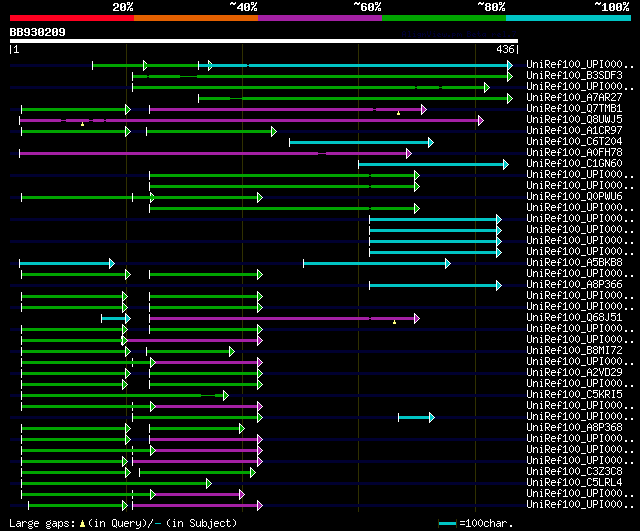This screenshot has height=531, width=640.
Task: Click the yellow gap marker in Q7TMB1 row
Action: click(x=398, y=113)
